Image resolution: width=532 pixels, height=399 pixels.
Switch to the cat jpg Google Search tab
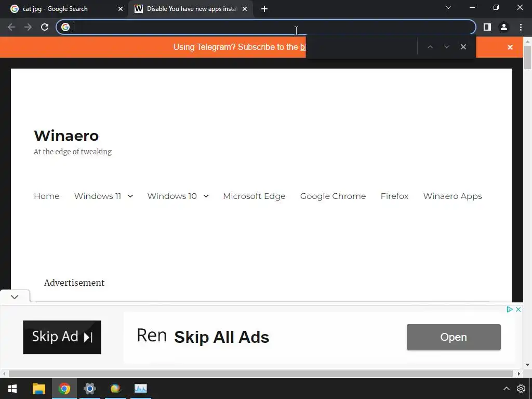pyautogui.click(x=64, y=9)
